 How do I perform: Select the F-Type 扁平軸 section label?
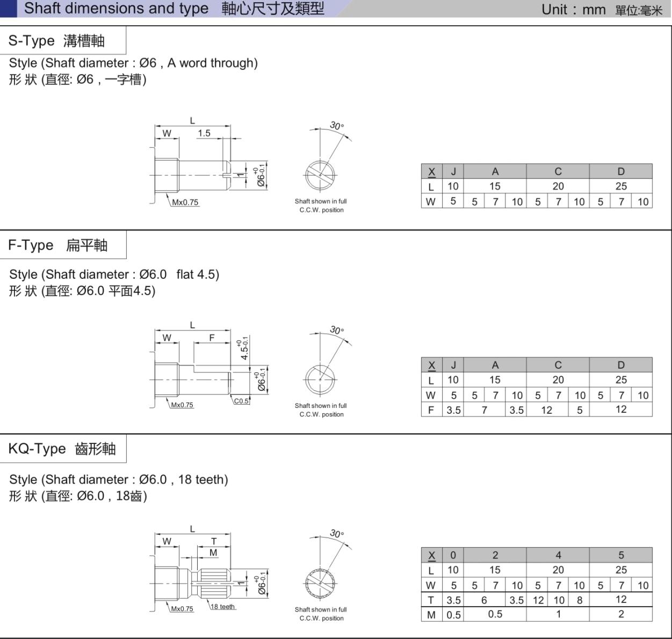tap(58, 245)
